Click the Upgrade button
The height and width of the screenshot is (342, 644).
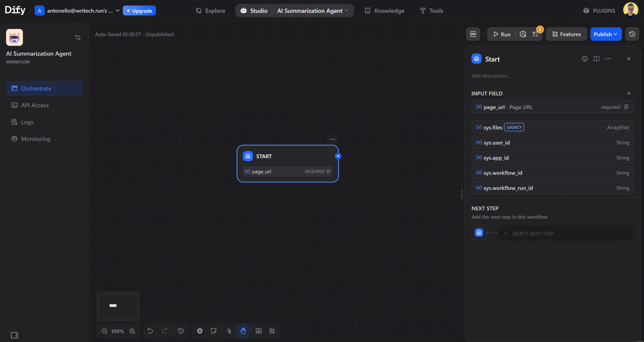click(x=139, y=10)
